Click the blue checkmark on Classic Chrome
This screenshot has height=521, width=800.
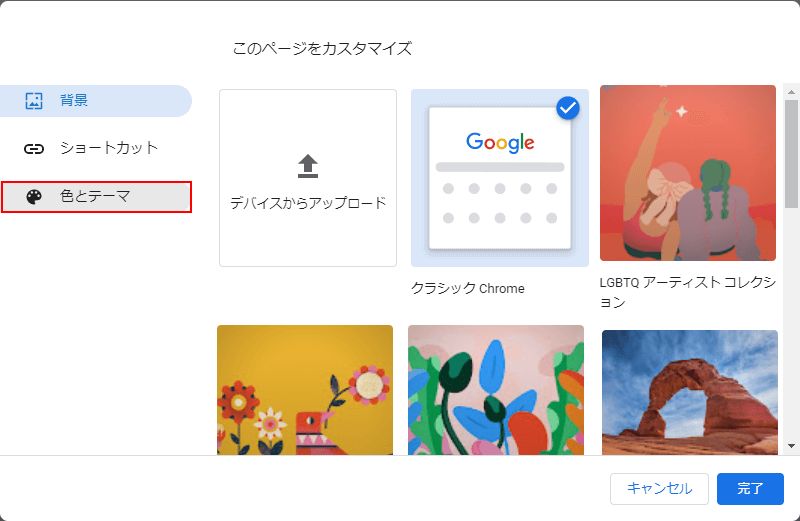click(568, 108)
